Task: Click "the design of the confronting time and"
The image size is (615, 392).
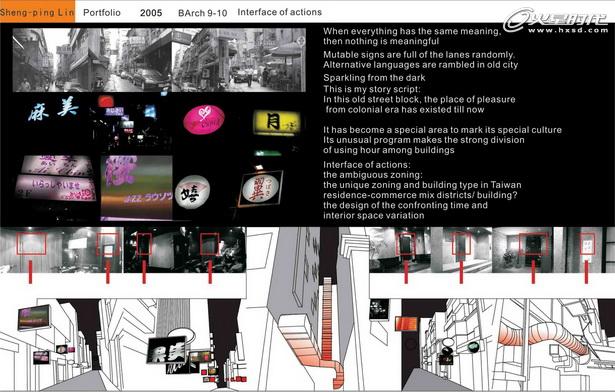Action: tap(406, 205)
